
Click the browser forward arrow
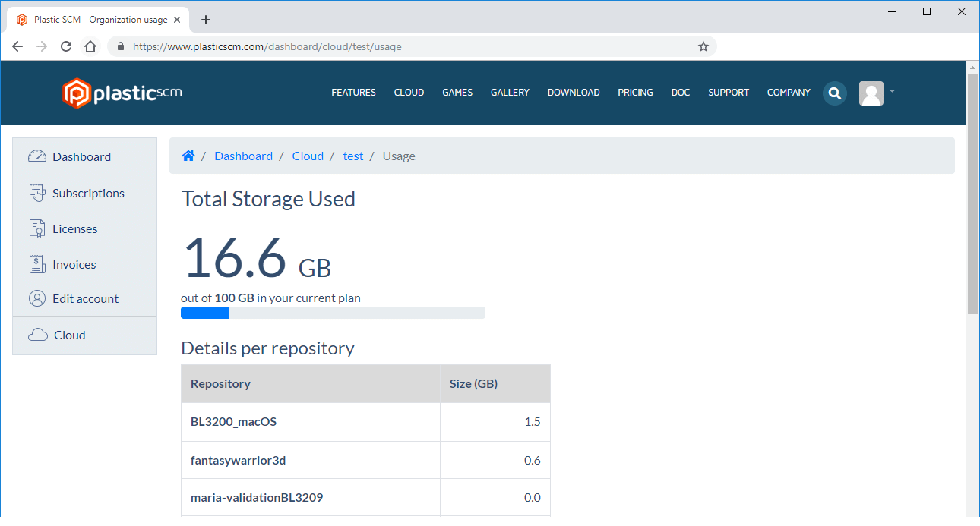(42, 46)
